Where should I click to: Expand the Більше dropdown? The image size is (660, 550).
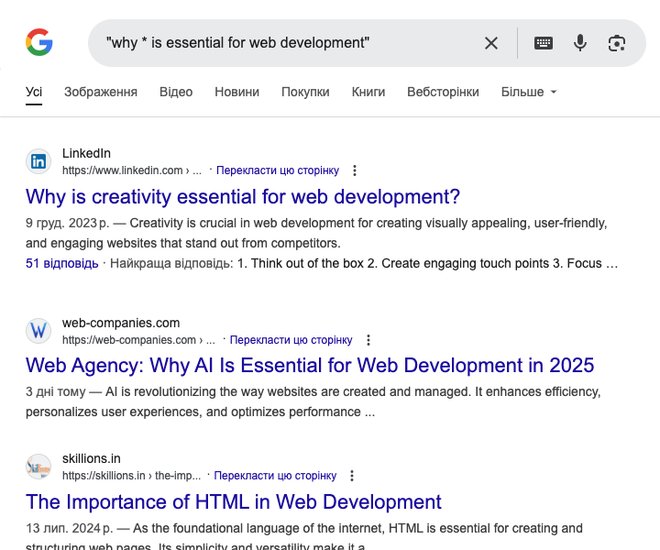[529, 92]
